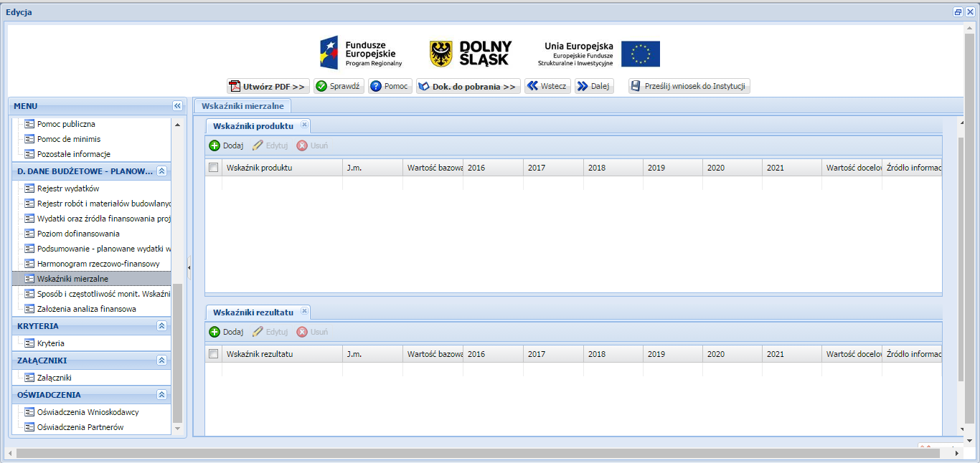Open Dok. do pobrania menu

(468, 86)
